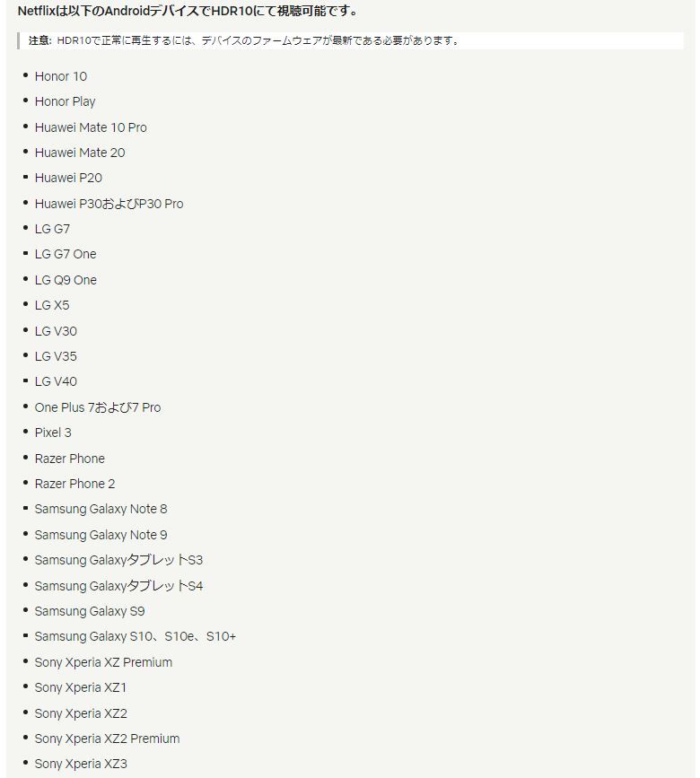Viewport: 700px width, 778px height.
Task: Click the Sony Xperia XZ3 item
Action: (x=81, y=764)
